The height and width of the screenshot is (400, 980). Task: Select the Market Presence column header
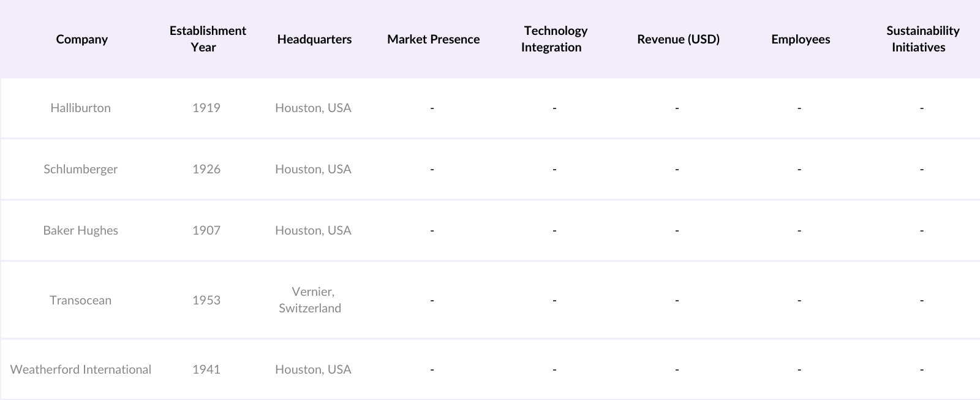[433, 39]
